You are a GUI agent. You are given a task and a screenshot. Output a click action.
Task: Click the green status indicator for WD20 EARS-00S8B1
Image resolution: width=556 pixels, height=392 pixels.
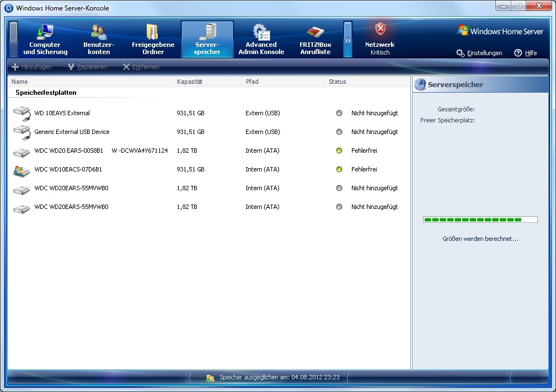coord(339,151)
